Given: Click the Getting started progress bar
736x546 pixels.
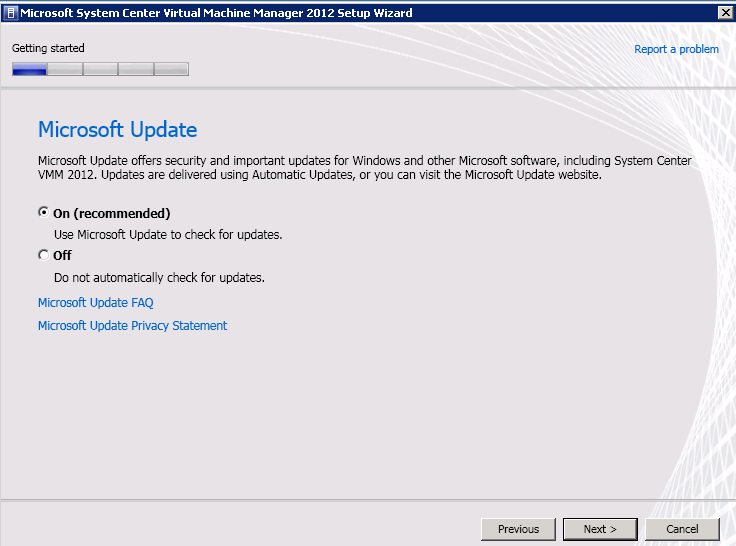Looking at the screenshot, I should pos(100,69).
